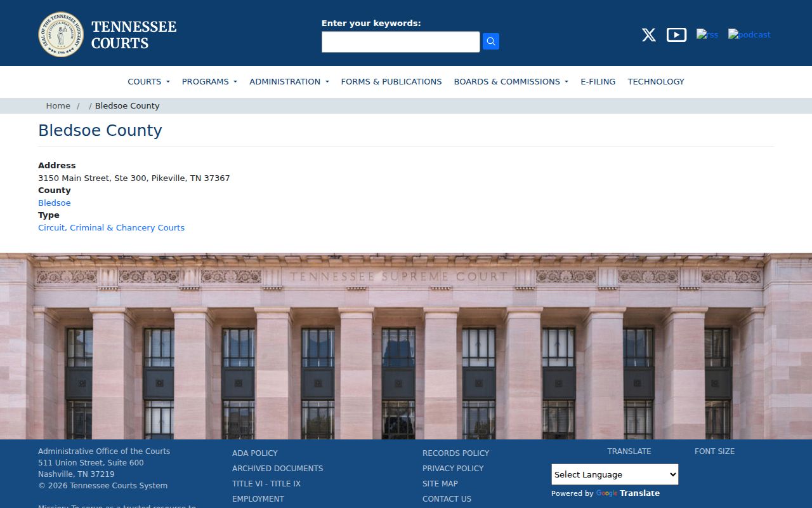Viewport: 812px width, 508px height.
Task: Open the RSS feed icon
Action: click(x=707, y=34)
